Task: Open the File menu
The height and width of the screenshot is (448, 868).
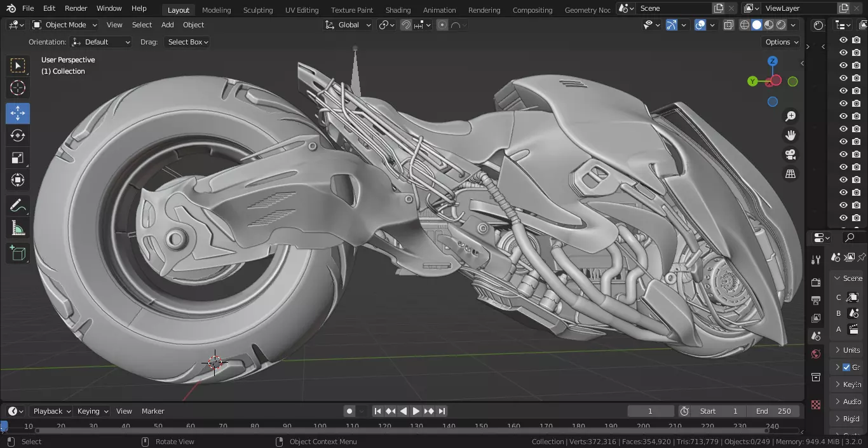Action: (28, 8)
